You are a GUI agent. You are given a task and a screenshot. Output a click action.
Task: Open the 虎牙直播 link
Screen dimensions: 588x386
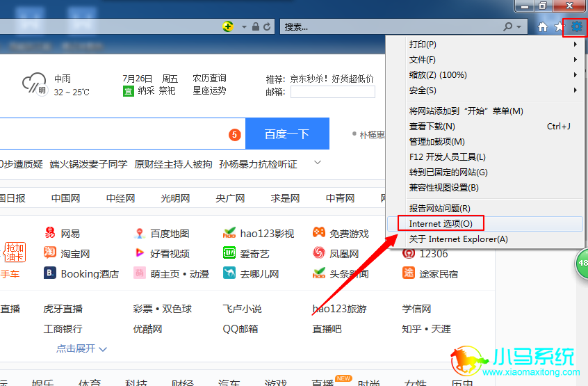pyautogui.click(x=63, y=309)
